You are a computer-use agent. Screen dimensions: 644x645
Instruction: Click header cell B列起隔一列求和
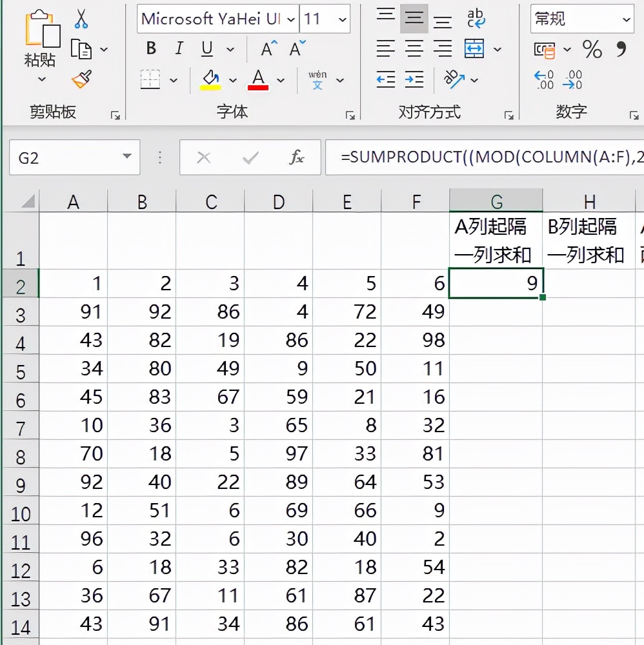pyautogui.click(x=589, y=241)
